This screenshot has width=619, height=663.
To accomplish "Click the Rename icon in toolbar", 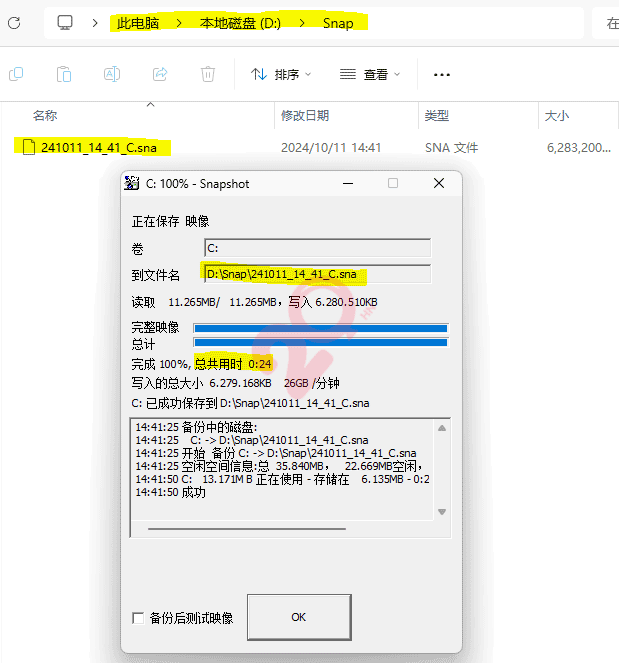I will coord(112,74).
